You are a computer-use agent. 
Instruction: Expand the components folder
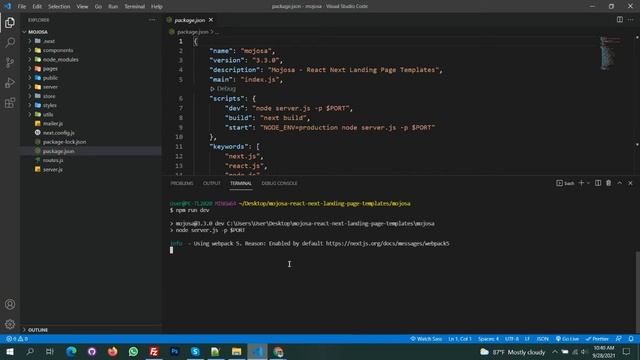(58, 50)
